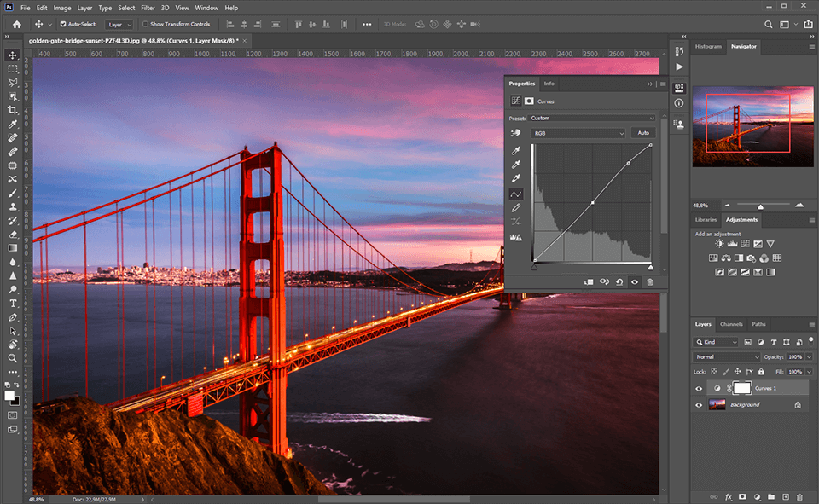Viewport: 819px width, 504px height.
Task: Activate the Zoom tool
Action: pyautogui.click(x=13, y=358)
